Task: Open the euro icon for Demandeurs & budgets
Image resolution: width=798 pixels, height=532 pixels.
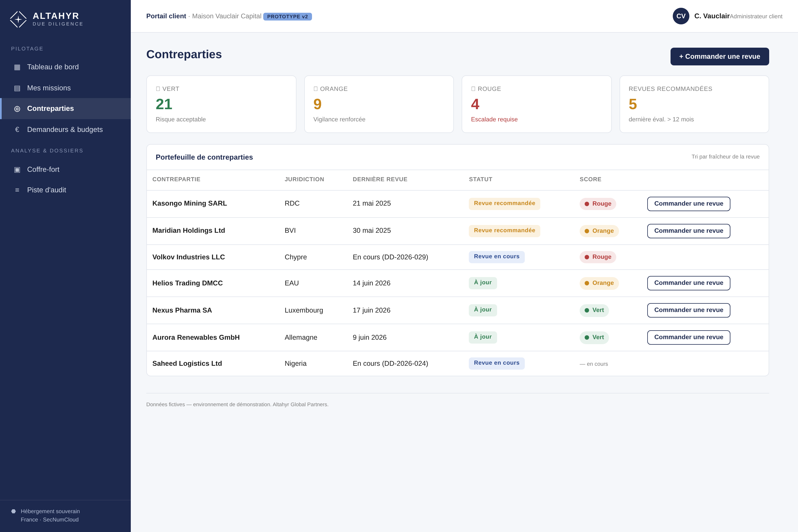Action: pos(17,130)
